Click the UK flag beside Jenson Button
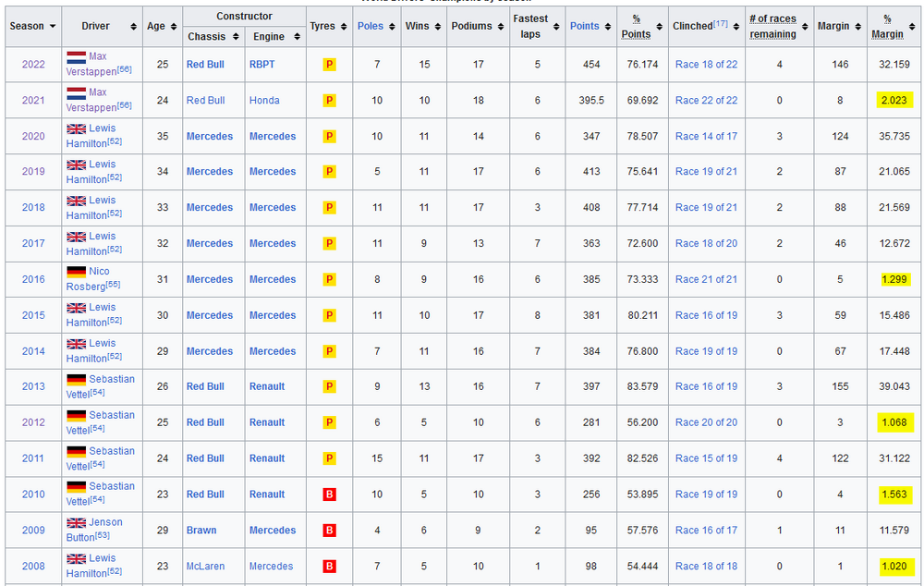924x586 pixels. tap(76, 523)
